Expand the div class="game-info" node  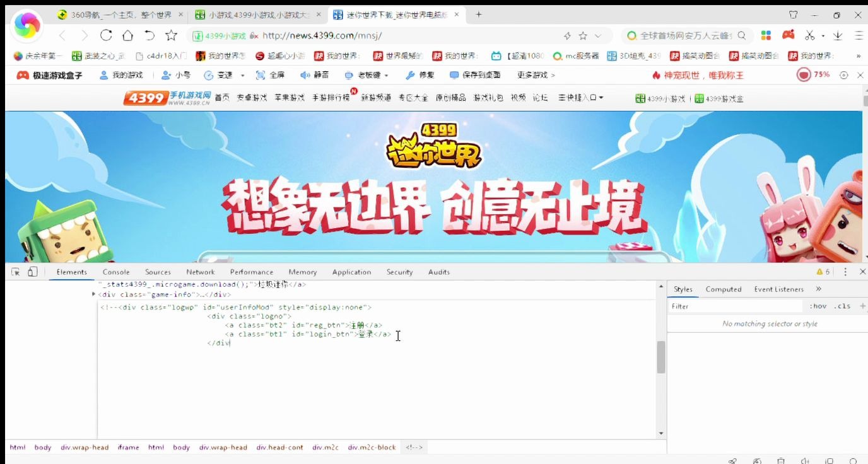(94, 294)
